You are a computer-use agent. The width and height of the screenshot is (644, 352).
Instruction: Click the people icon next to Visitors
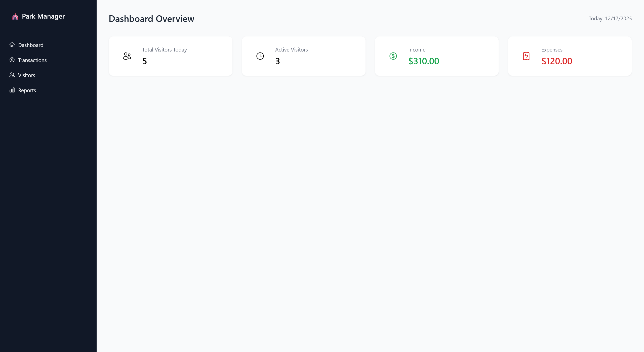(12, 75)
